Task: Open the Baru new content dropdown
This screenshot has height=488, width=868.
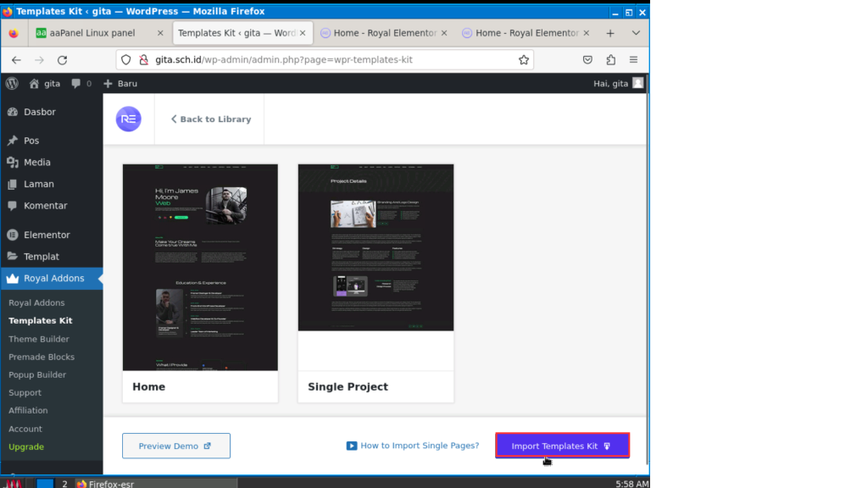Action: 120,83
